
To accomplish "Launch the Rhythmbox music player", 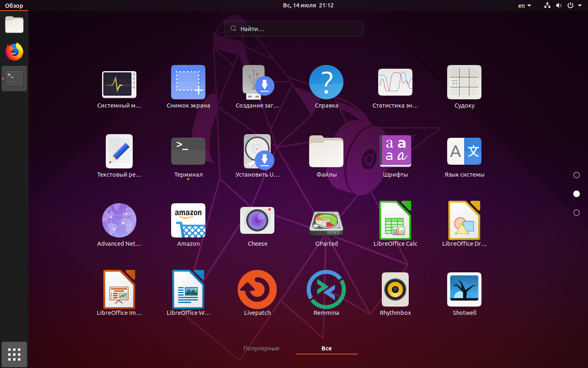I will pos(395,290).
